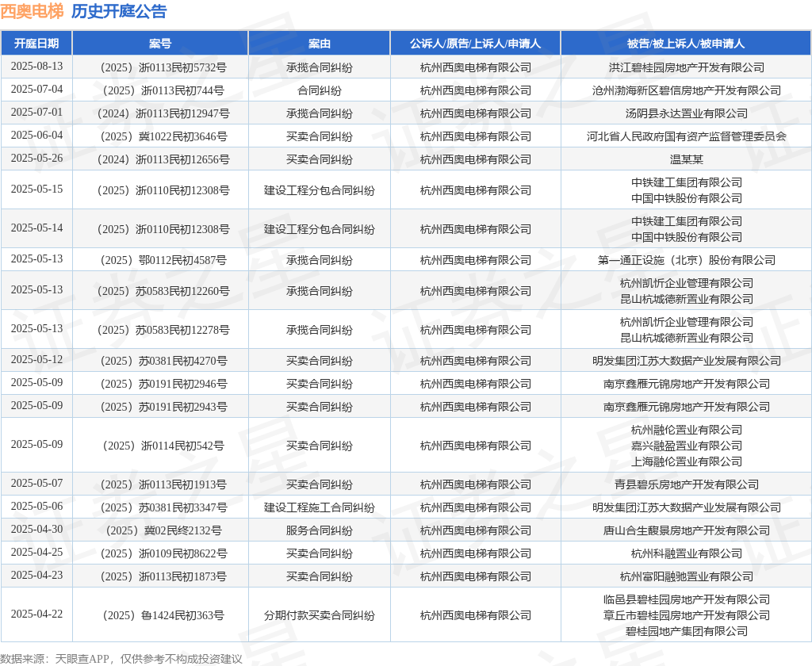Click defendant 汤阴县永达置业有限公司
812x666 pixels.
tap(686, 113)
